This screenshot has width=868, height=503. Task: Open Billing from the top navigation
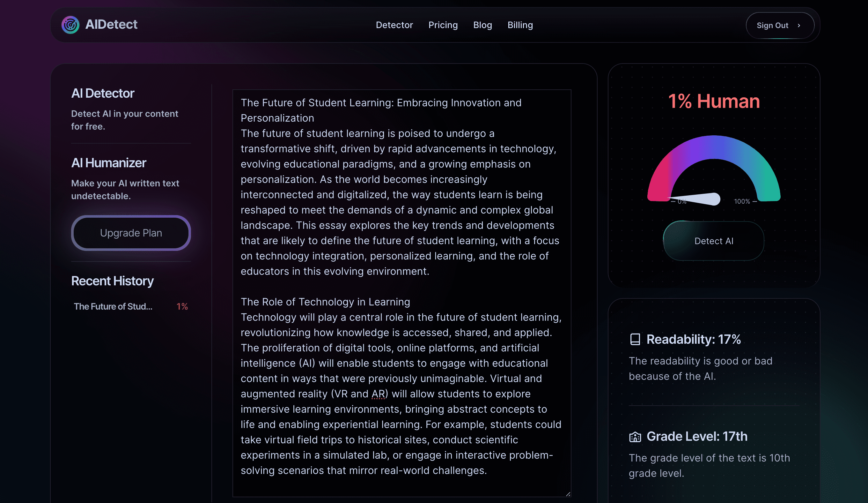520,25
